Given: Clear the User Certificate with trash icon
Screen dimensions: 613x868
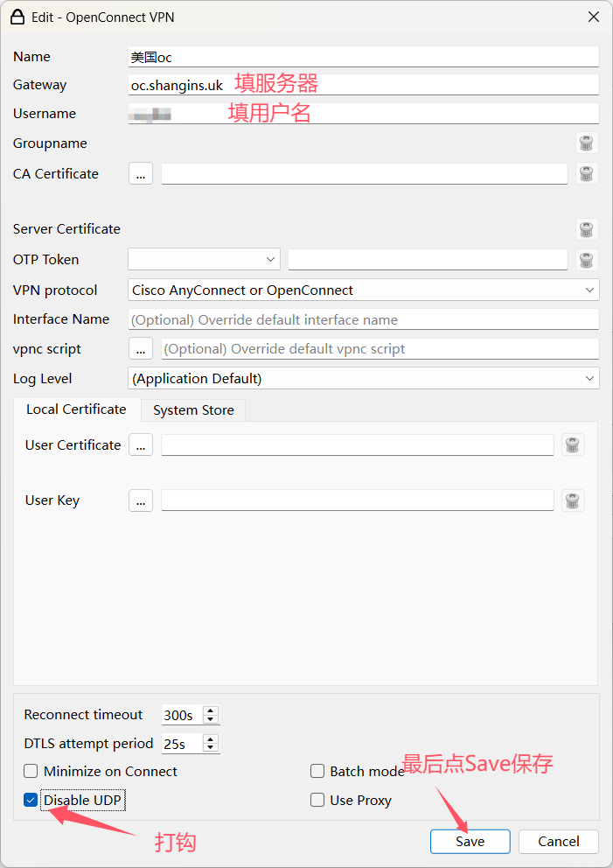Looking at the screenshot, I should click(573, 444).
